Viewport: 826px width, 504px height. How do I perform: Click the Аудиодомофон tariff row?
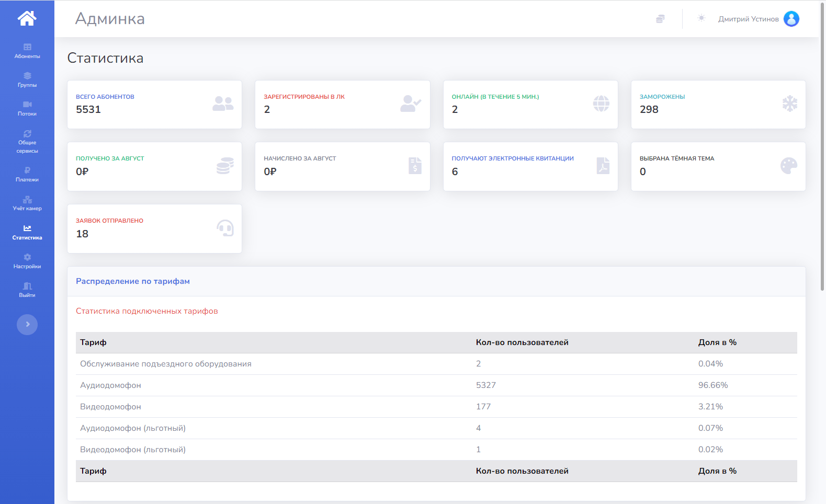436,385
